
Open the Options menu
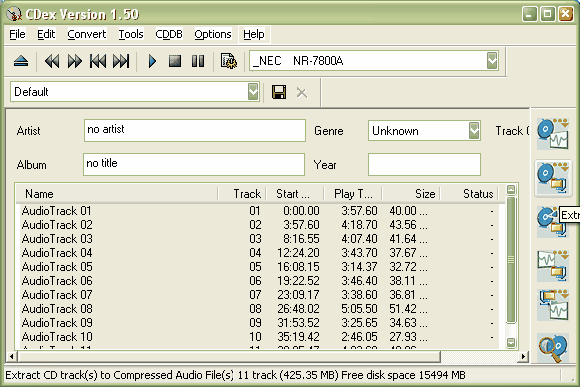click(213, 34)
